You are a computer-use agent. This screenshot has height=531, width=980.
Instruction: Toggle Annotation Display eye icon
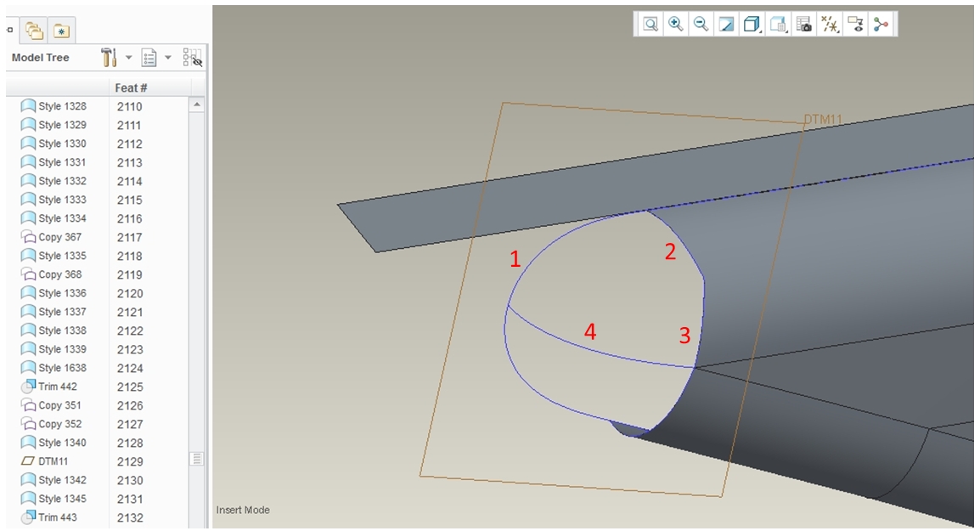(856, 25)
